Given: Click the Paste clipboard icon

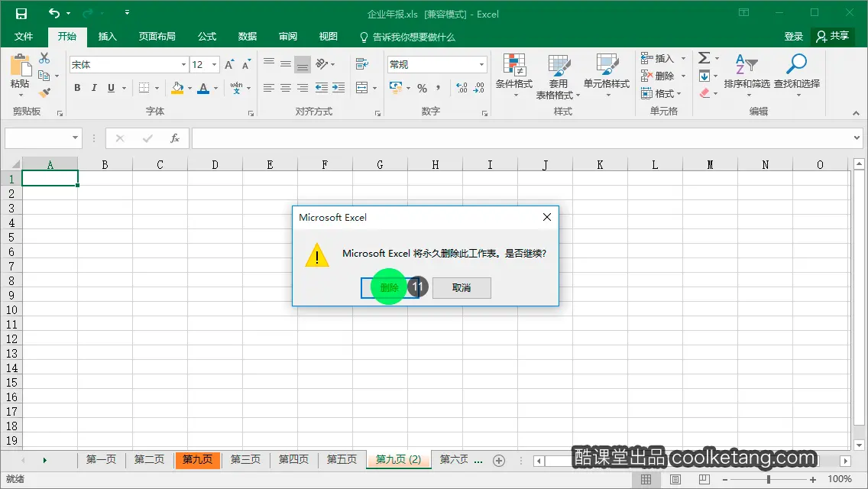Looking at the screenshot, I should (21, 66).
